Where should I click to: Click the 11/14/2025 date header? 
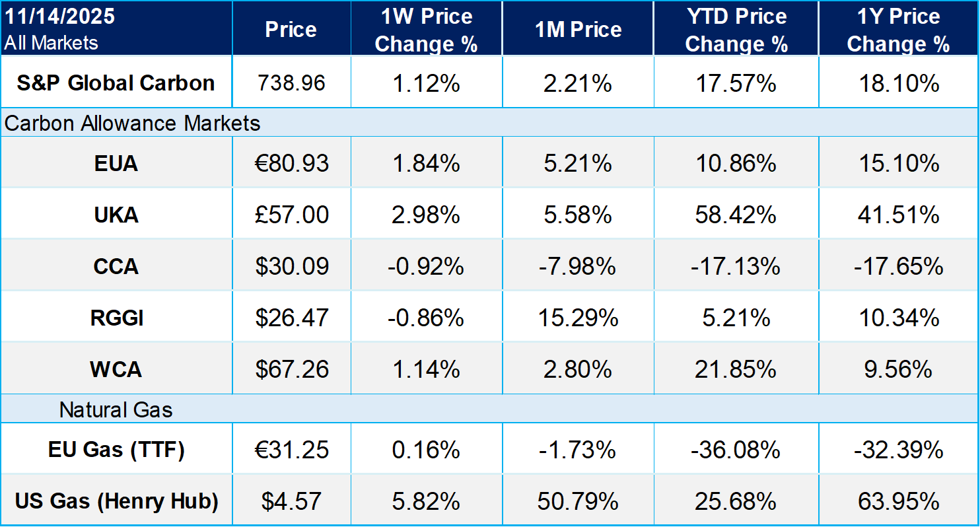[x=59, y=17]
